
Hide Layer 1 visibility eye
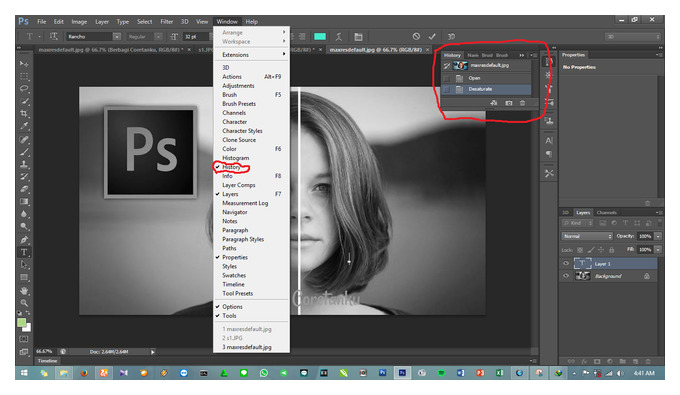(566, 264)
